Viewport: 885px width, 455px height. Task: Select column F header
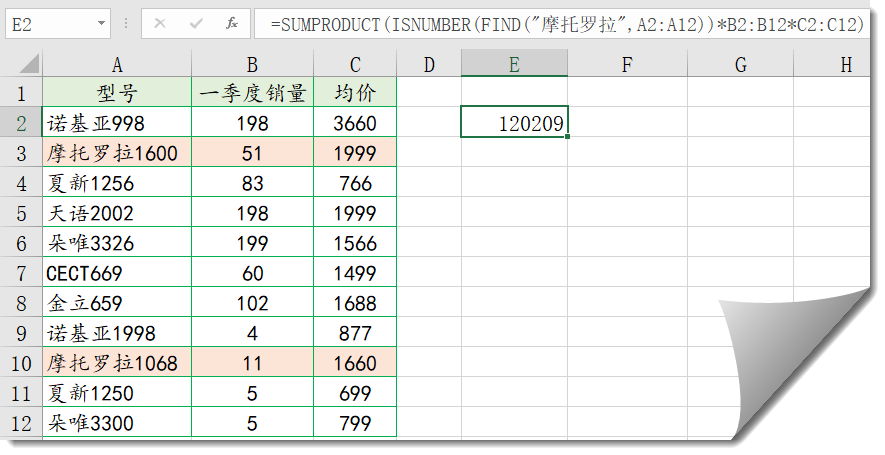pyautogui.click(x=627, y=64)
